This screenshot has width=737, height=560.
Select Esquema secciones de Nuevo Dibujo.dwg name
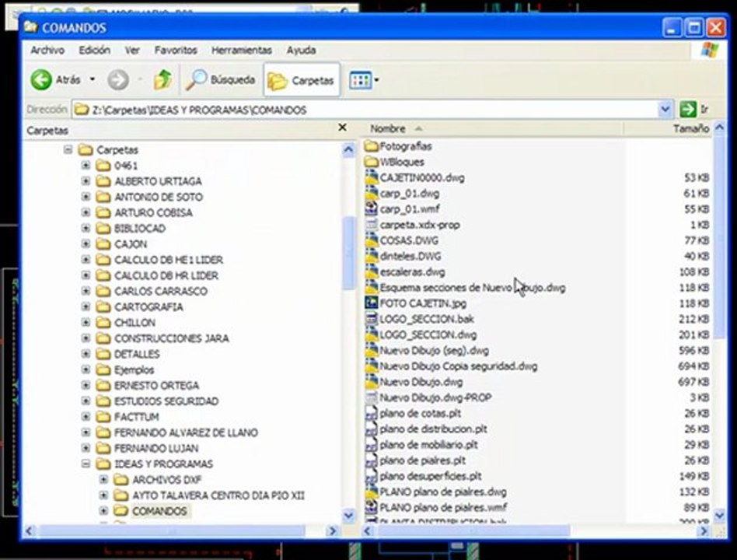473,287
